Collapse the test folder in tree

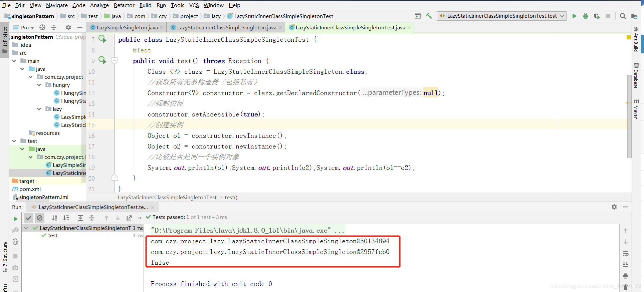coord(14,141)
